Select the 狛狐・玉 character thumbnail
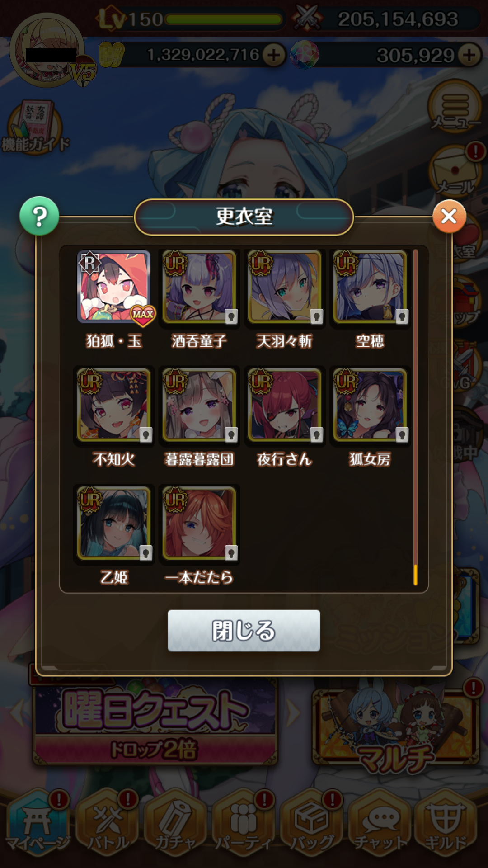 (114, 287)
